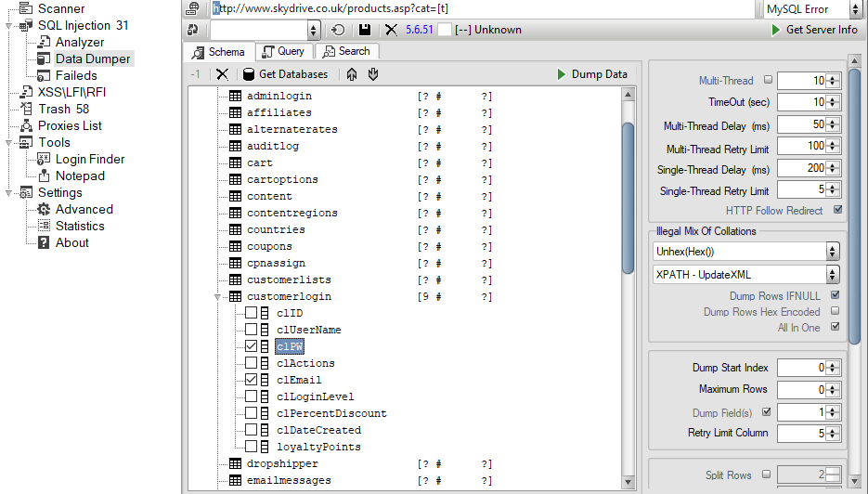Click the Data Dumper icon in the sidebar
The image size is (868, 494).
click(44, 58)
